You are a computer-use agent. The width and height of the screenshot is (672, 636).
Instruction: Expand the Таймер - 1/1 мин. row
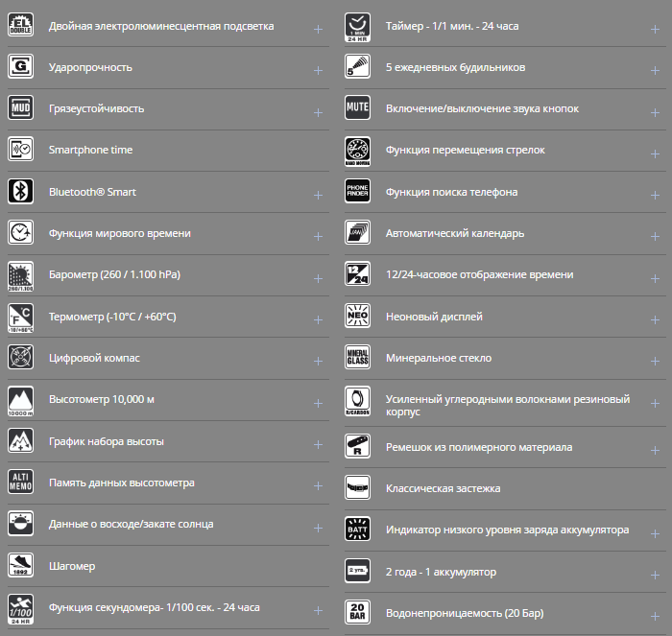tap(655, 29)
